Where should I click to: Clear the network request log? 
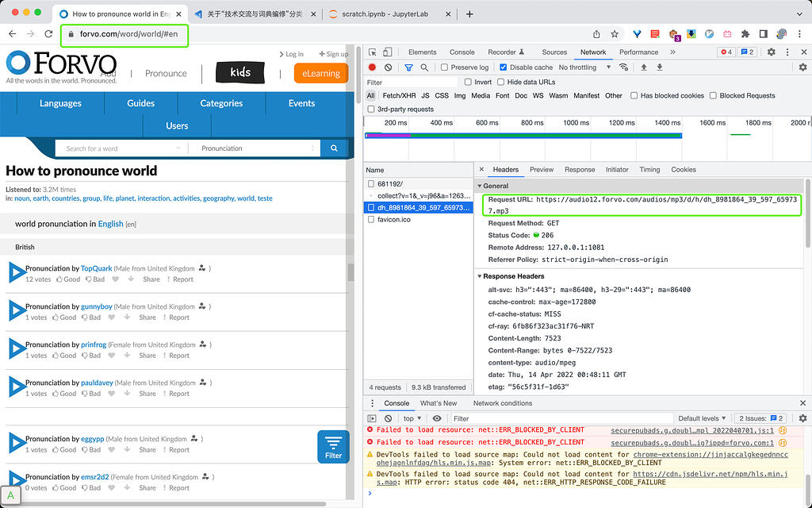click(x=388, y=67)
